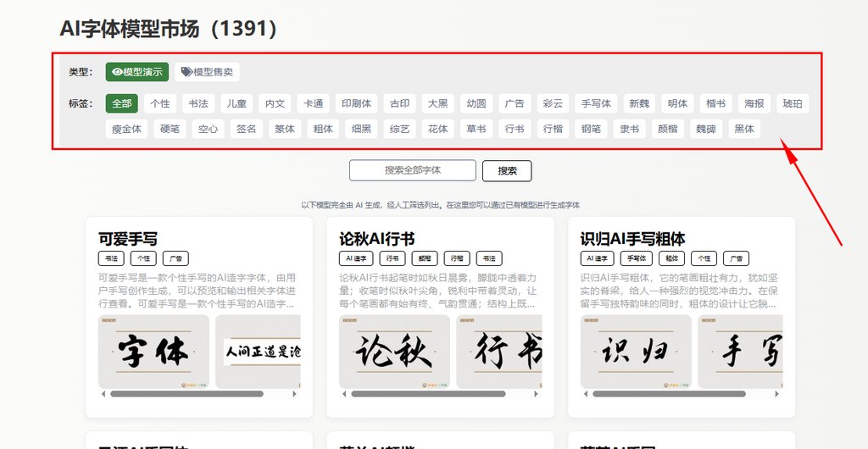Pick the 琥珀 filter tag
This screenshot has height=449, width=868.
[793, 103]
